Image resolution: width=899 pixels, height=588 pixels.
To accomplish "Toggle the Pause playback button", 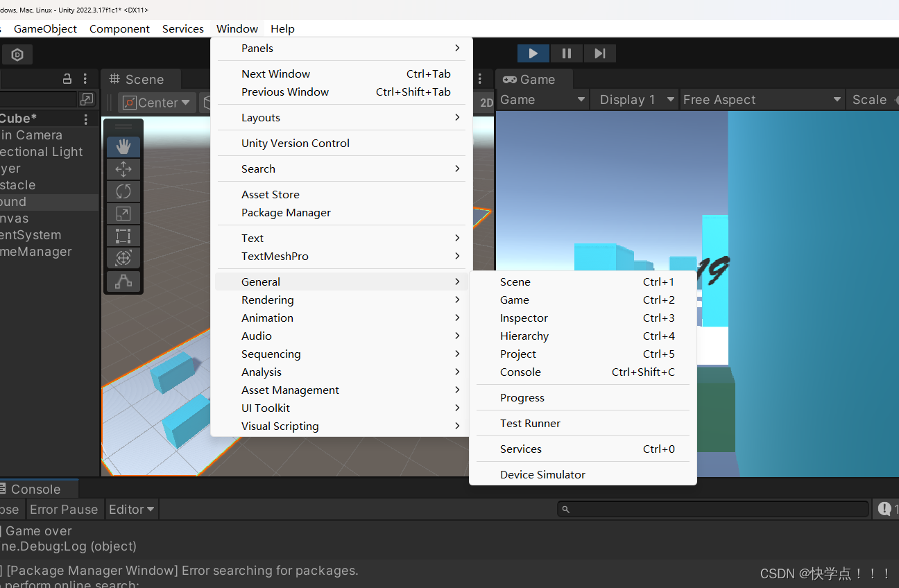I will (x=566, y=53).
